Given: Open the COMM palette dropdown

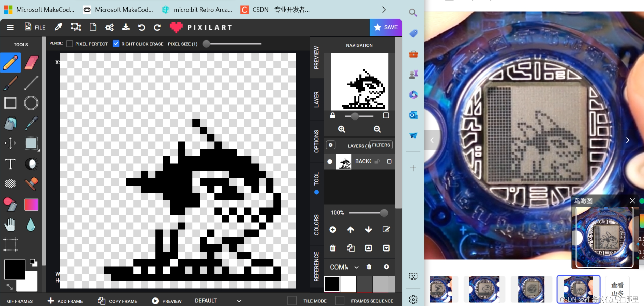Looking at the screenshot, I should coord(344,267).
